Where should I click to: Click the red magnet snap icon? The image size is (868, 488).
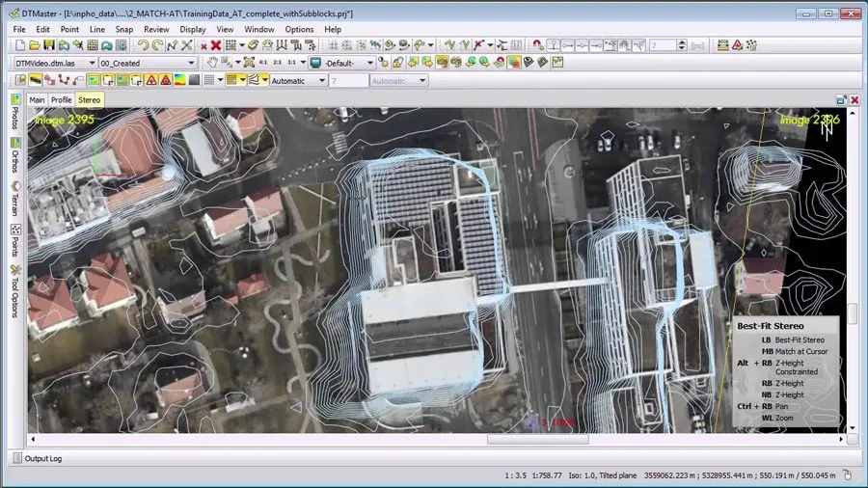[x=537, y=45]
